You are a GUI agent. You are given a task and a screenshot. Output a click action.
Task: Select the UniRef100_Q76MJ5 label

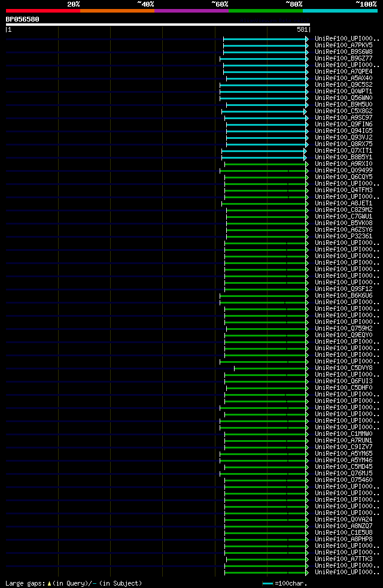tap(344, 474)
